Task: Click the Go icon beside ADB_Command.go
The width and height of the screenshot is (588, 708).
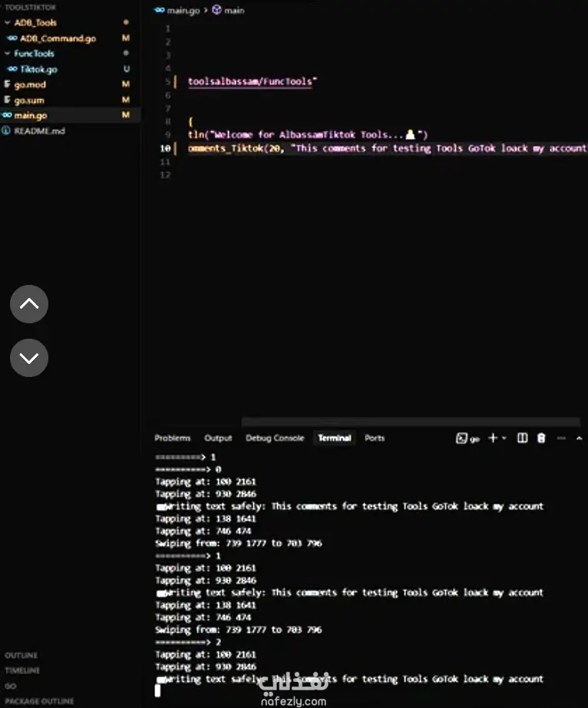Action: coord(12,38)
